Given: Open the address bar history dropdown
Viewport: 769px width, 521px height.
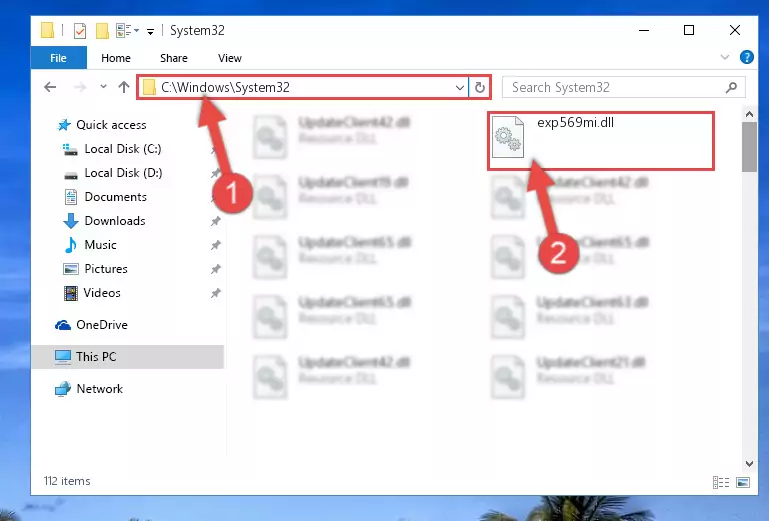Looking at the screenshot, I should [460, 87].
